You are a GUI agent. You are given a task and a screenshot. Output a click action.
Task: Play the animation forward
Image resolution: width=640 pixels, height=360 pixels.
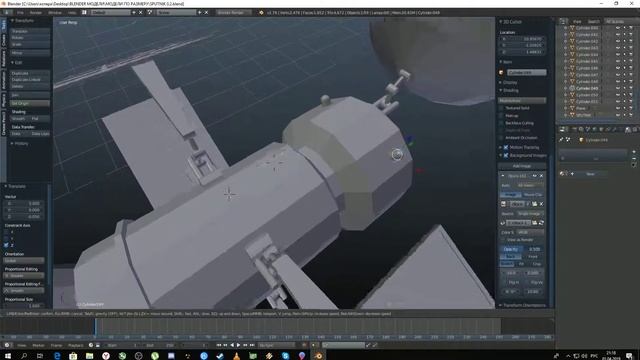click(238, 345)
